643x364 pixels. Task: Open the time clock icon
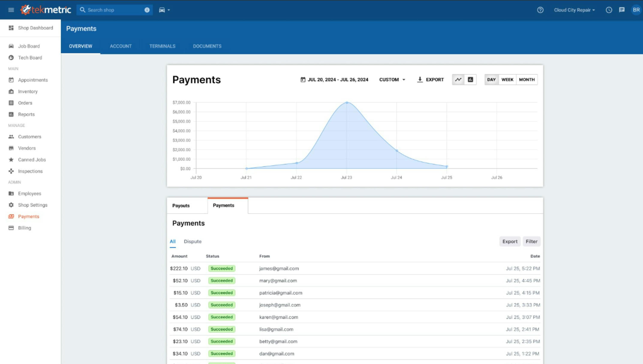[609, 10]
